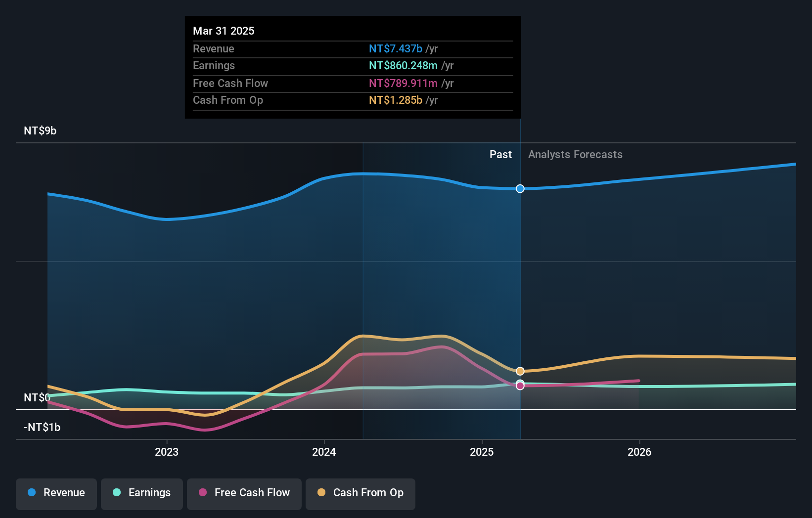
Task: Click the 2025 x-axis label
Action: point(482,452)
